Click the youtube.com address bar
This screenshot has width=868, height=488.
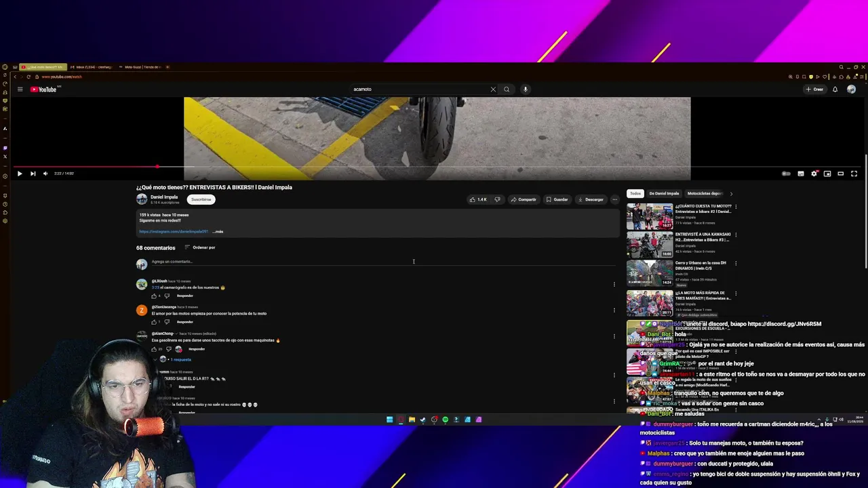coord(62,77)
